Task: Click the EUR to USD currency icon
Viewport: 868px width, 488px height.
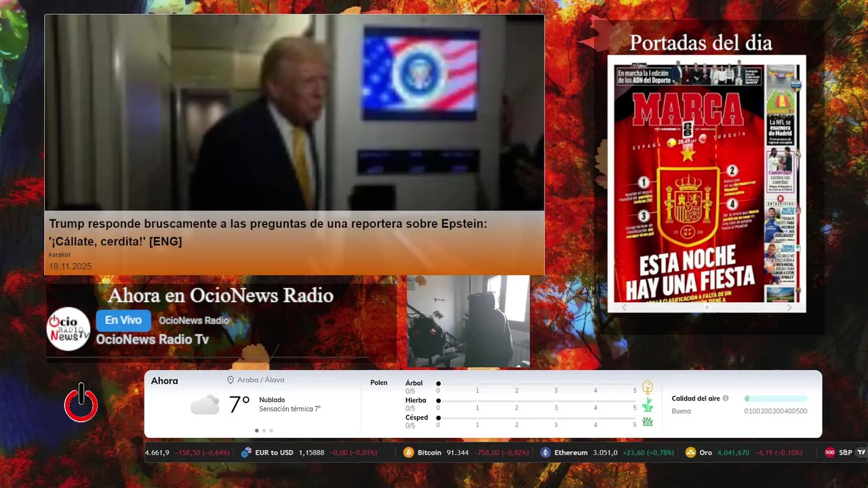Action: (x=246, y=453)
